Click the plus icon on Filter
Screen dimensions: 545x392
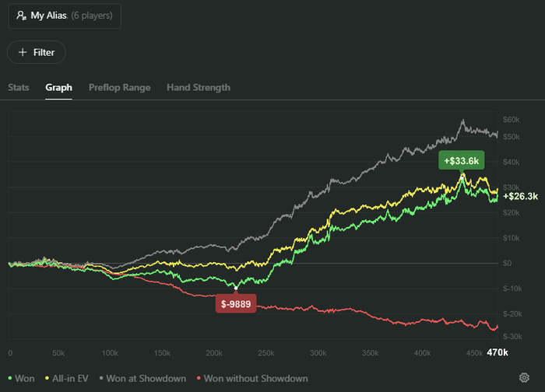[x=23, y=52]
